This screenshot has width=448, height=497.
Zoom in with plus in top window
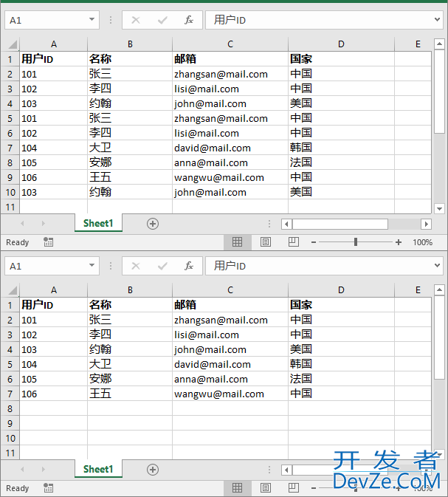[399, 242]
